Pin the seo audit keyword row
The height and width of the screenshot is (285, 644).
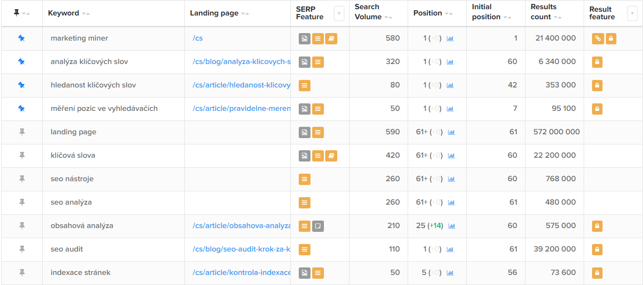point(22,249)
